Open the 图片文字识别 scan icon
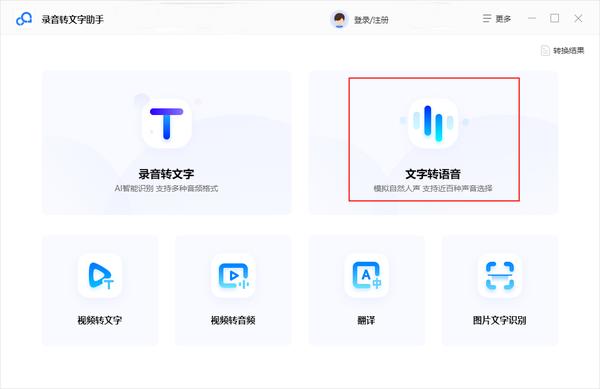 [x=499, y=275]
